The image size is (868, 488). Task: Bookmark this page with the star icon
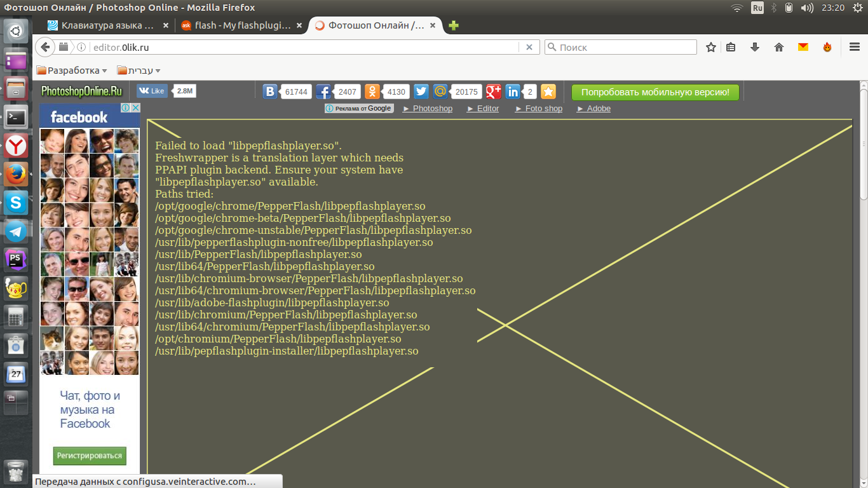pos(711,47)
